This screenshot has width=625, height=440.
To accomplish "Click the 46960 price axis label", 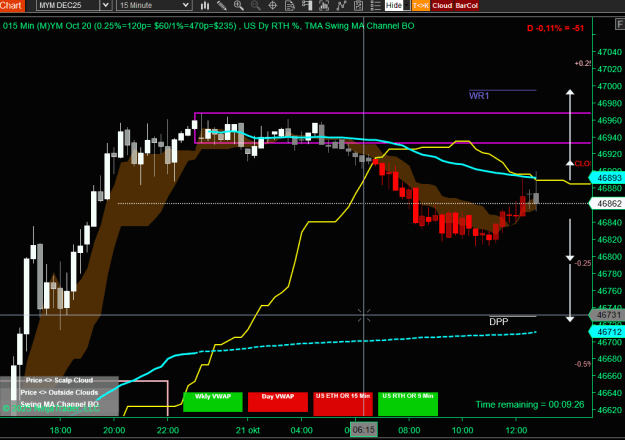I will point(609,120).
